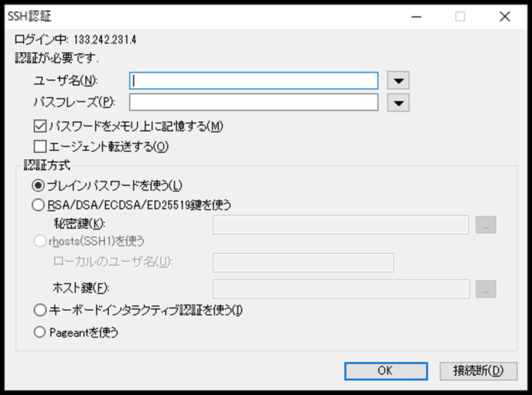Select rhosts(SSH1)を使う radio button
This screenshot has width=532, height=395.
click(x=40, y=241)
